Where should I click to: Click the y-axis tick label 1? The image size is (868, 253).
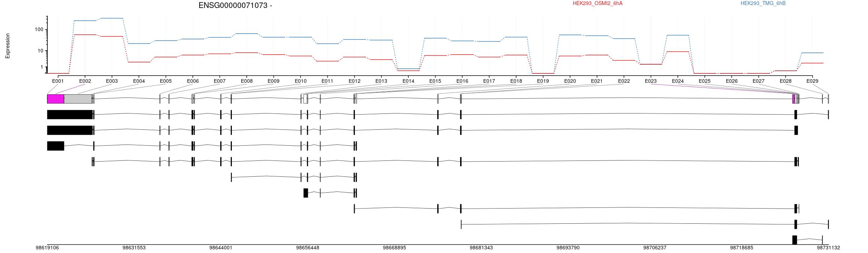pyautogui.click(x=42, y=67)
